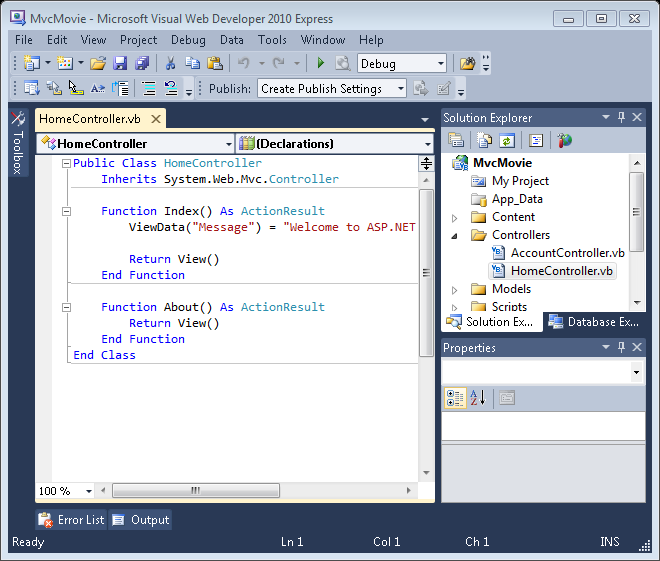The image size is (660, 561).
Task: Click the Cut scissors icon
Action: pos(171,63)
